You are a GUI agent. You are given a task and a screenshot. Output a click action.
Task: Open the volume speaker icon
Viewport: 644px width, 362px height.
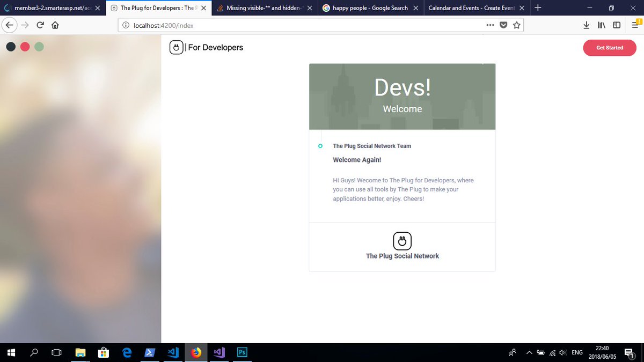coord(563,352)
